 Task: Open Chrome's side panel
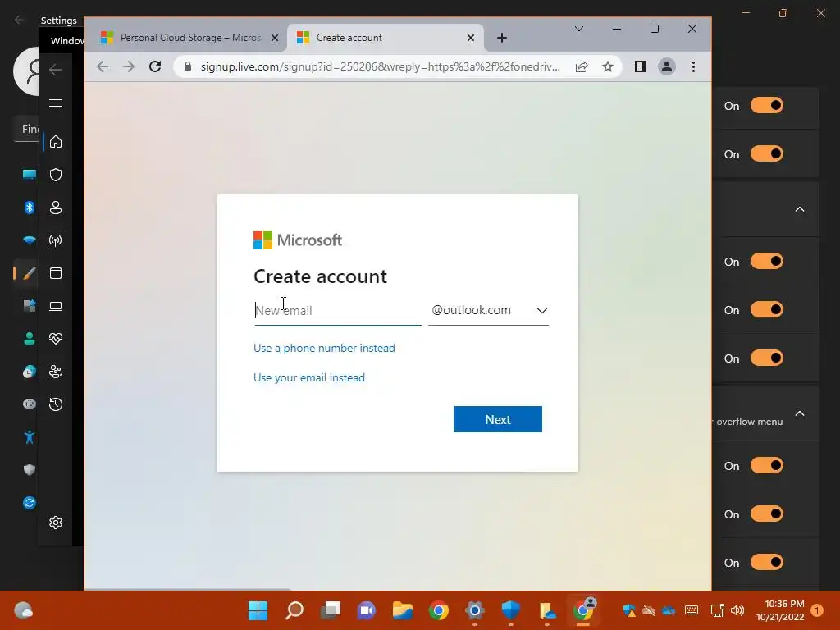pos(640,66)
